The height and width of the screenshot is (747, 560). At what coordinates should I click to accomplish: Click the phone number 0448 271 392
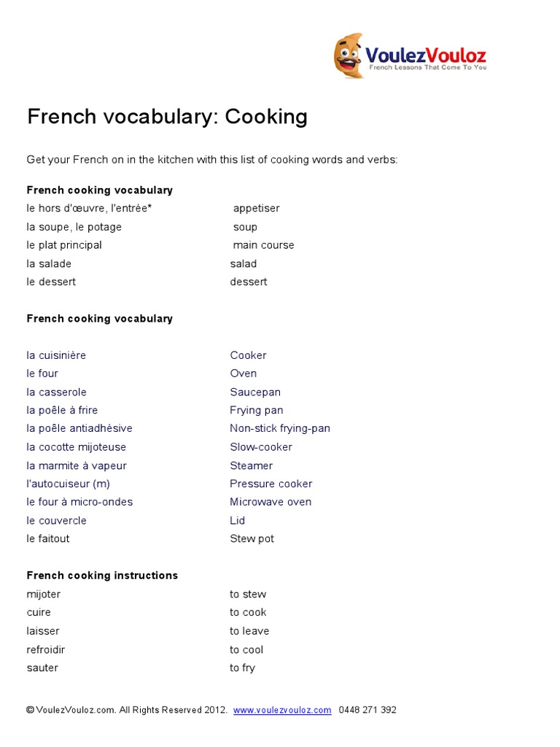[x=367, y=710]
